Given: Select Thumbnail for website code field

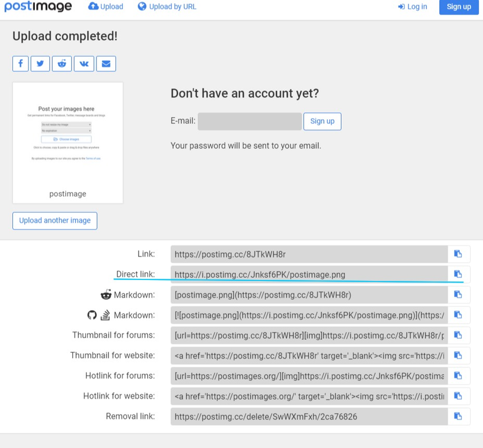Looking at the screenshot, I should [309, 356].
